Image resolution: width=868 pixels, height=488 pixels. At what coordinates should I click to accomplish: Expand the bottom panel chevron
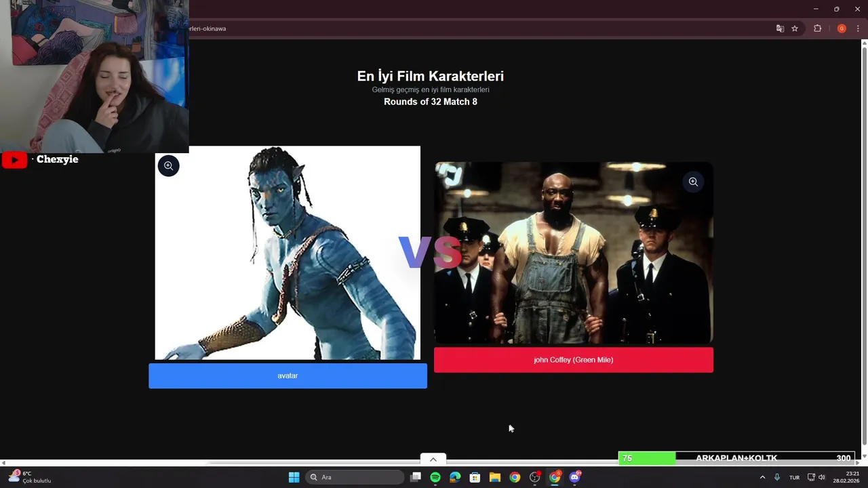433,460
